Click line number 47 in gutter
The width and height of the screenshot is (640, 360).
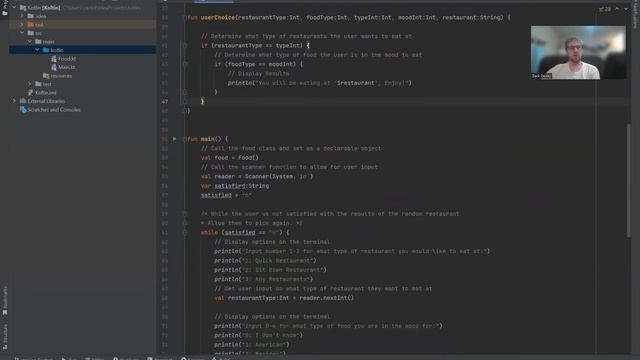tap(164, 101)
